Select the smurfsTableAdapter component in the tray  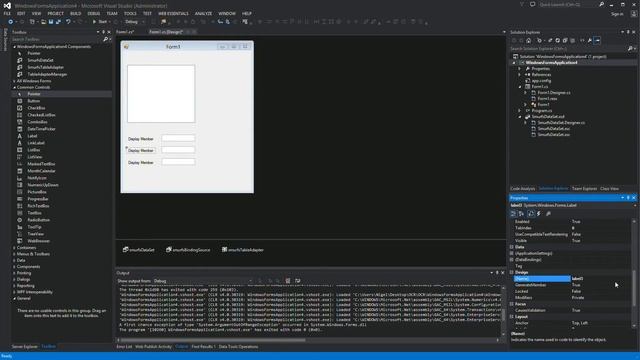(x=243, y=250)
